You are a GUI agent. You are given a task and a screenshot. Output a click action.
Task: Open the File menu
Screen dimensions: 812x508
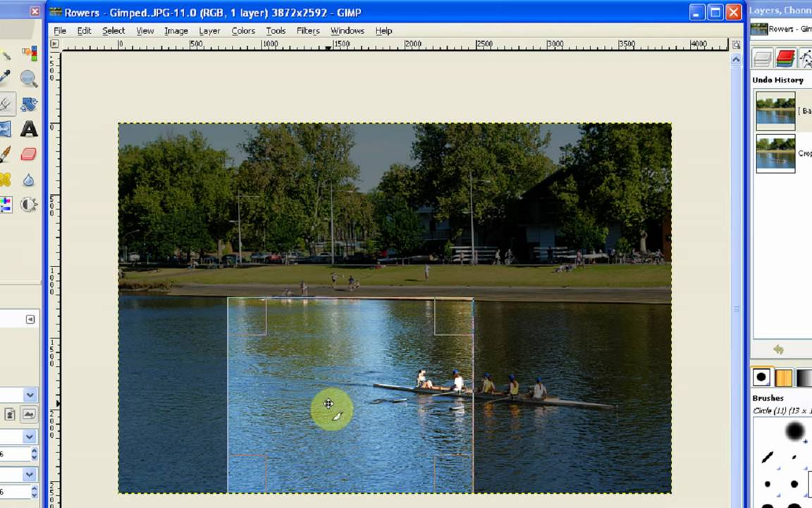59,30
